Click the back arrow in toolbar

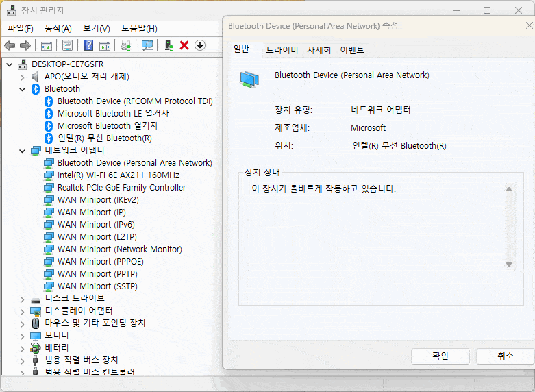click(10, 45)
